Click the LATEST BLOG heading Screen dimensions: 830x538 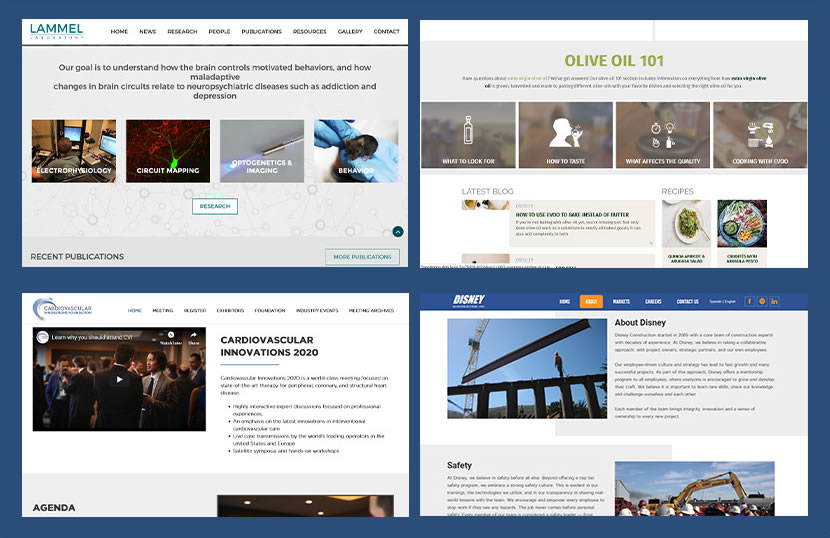pos(488,191)
